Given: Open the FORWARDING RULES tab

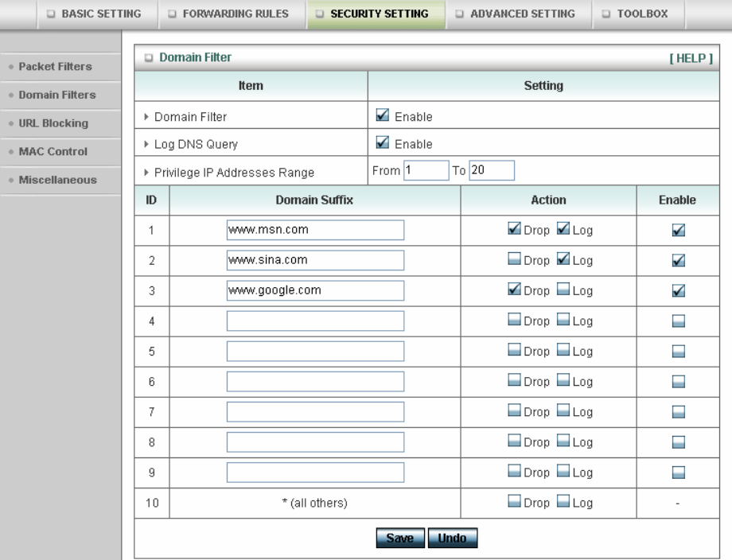Looking at the screenshot, I should (x=232, y=14).
